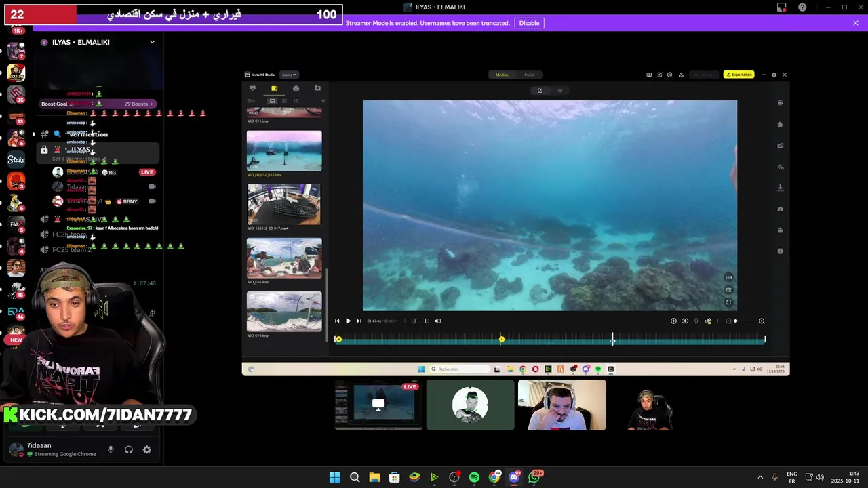Image resolution: width=868 pixels, height=488 pixels.
Task: Switch media list to medium grid view
Action: tap(284, 101)
